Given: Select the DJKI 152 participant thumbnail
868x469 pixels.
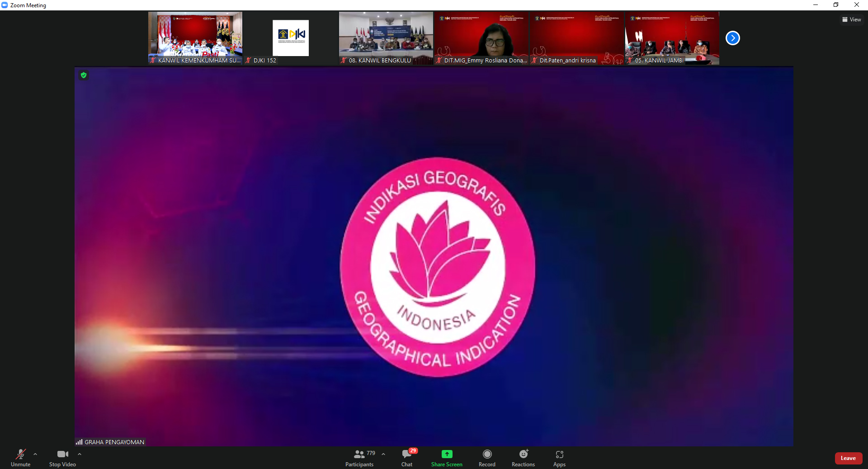Looking at the screenshot, I should click(290, 38).
